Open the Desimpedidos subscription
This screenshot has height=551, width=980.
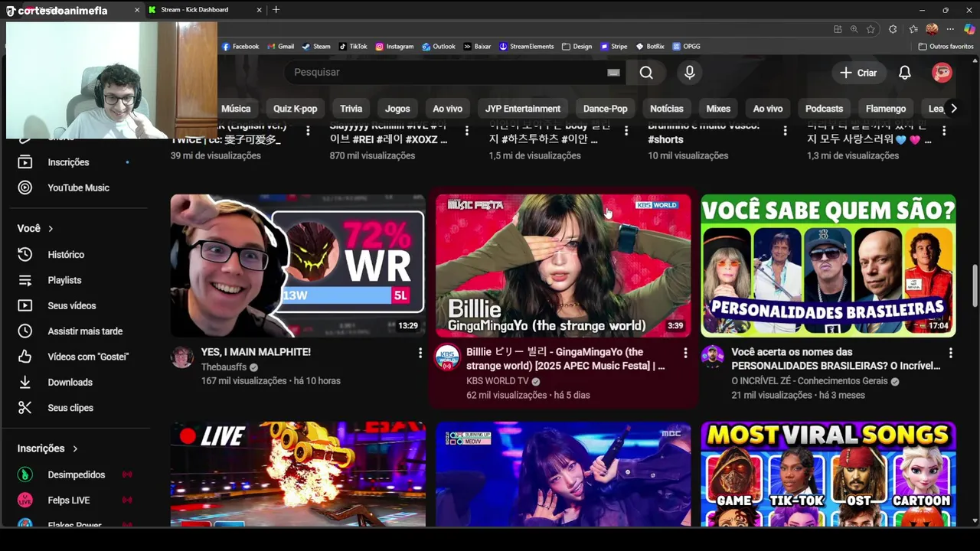(77, 474)
